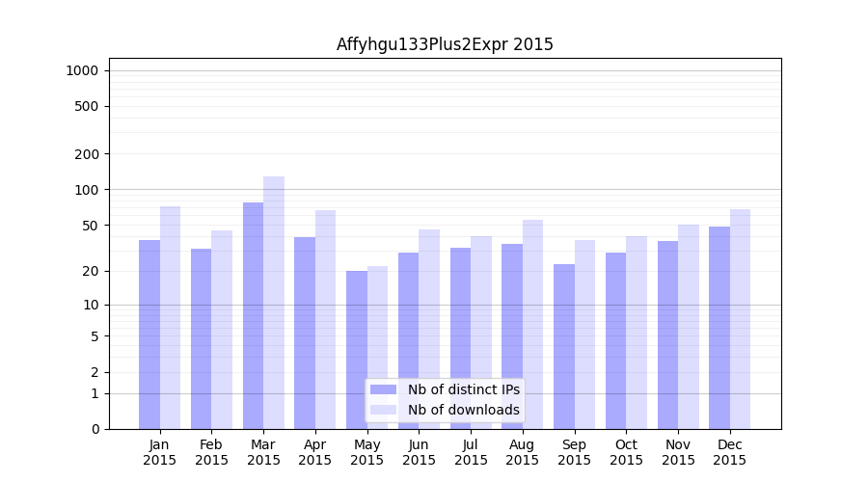
Task: Click the Mar 2015 distinct IPs bar
Action: coord(253,315)
